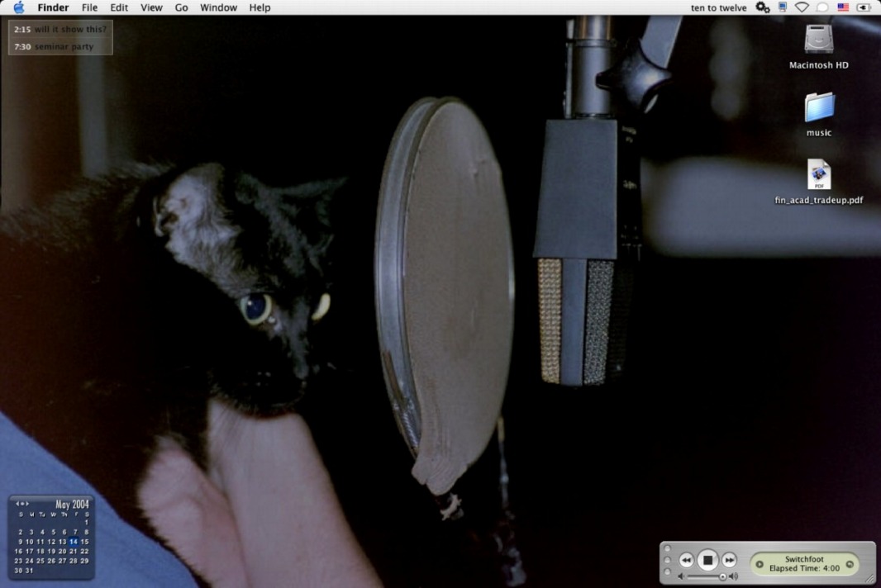
Task: Select the music folder on desktop
Action: click(x=819, y=107)
